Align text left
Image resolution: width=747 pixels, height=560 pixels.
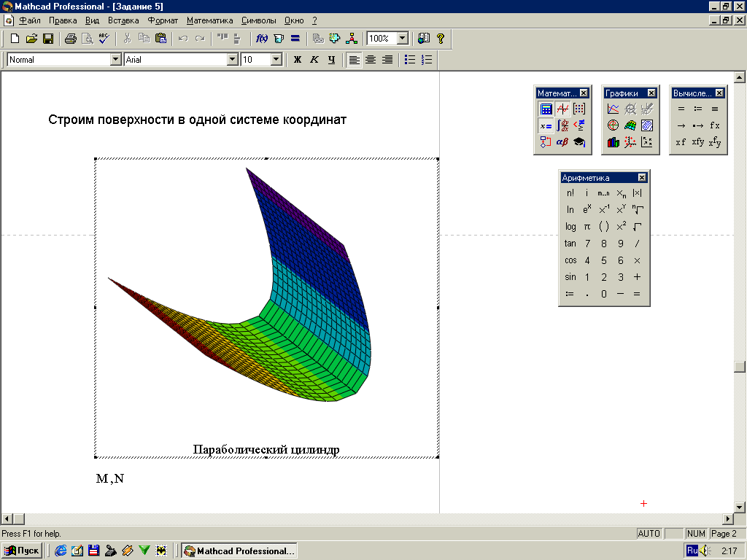coord(354,60)
